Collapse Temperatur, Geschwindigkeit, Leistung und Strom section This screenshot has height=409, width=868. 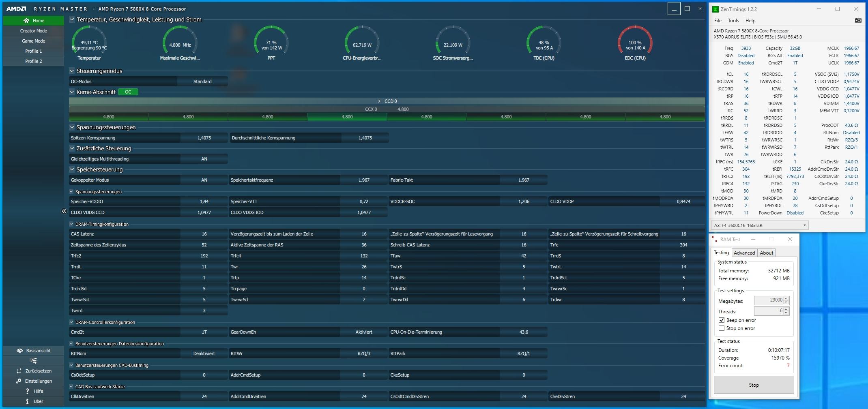point(72,19)
